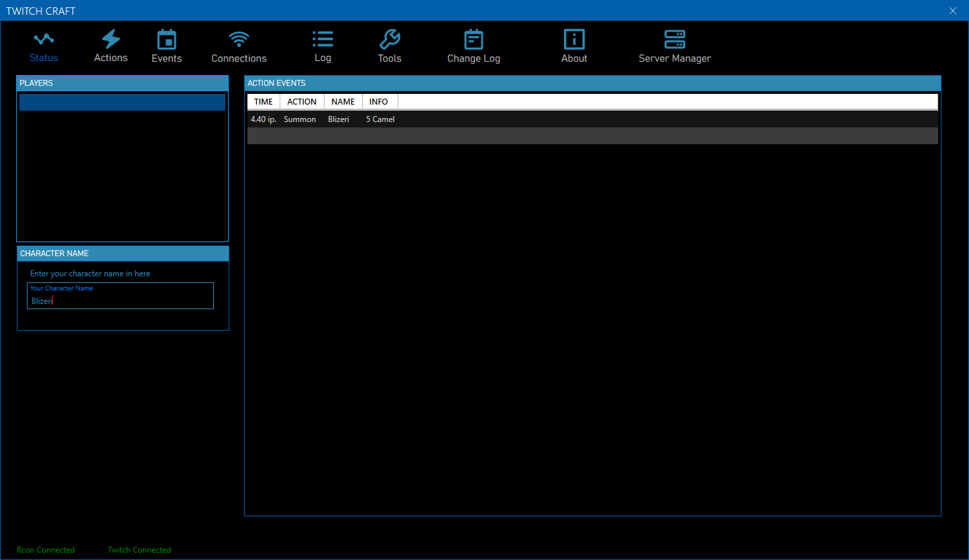969x560 pixels.
Task: Close the Twitch Craft window
Action: (x=953, y=11)
